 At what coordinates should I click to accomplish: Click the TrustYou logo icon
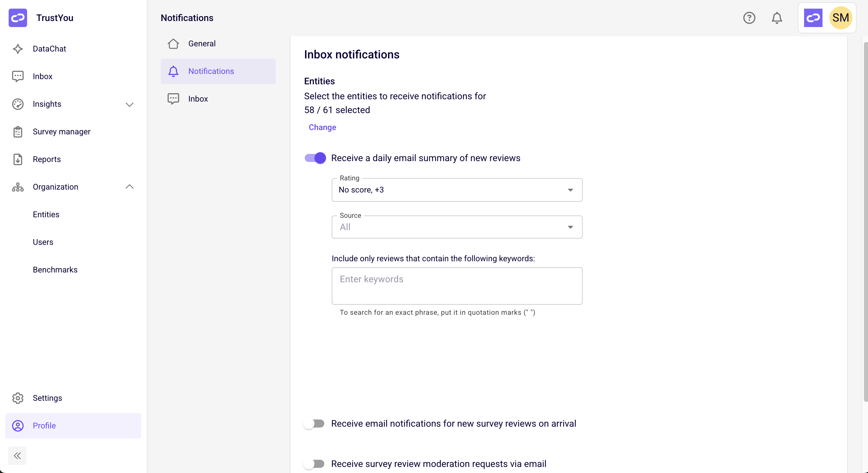[18, 18]
